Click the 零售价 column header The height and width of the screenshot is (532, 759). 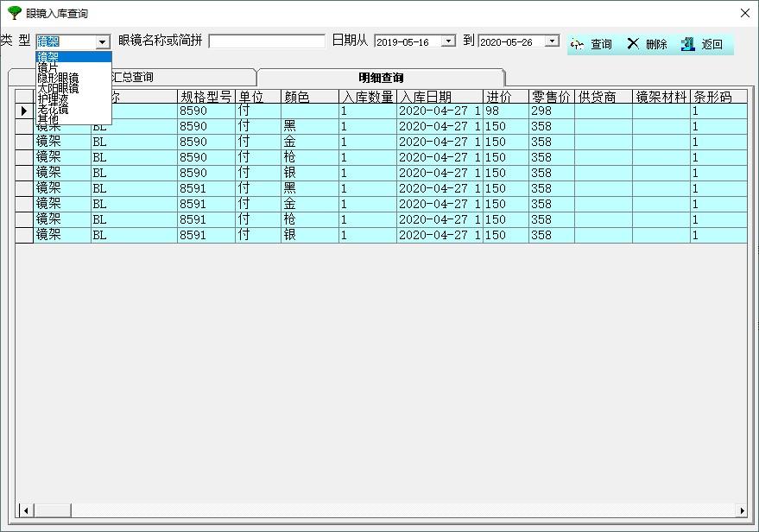pyautogui.click(x=551, y=97)
